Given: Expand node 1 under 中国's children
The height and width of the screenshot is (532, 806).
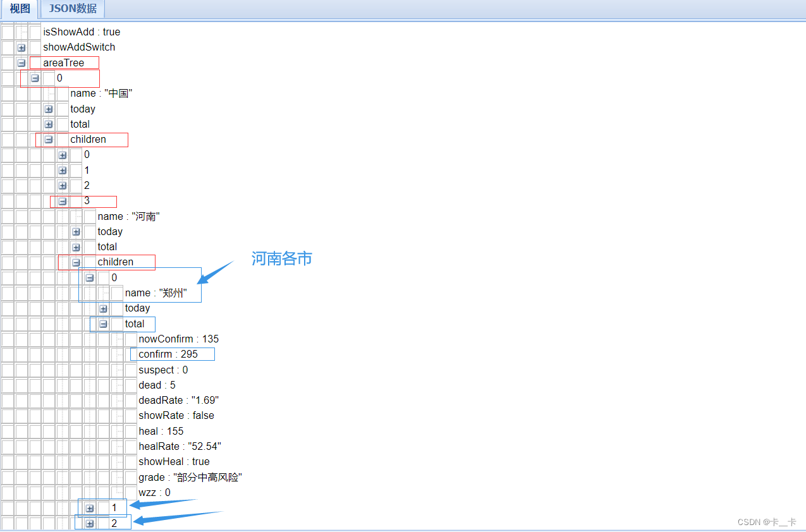Looking at the screenshot, I should point(63,170).
